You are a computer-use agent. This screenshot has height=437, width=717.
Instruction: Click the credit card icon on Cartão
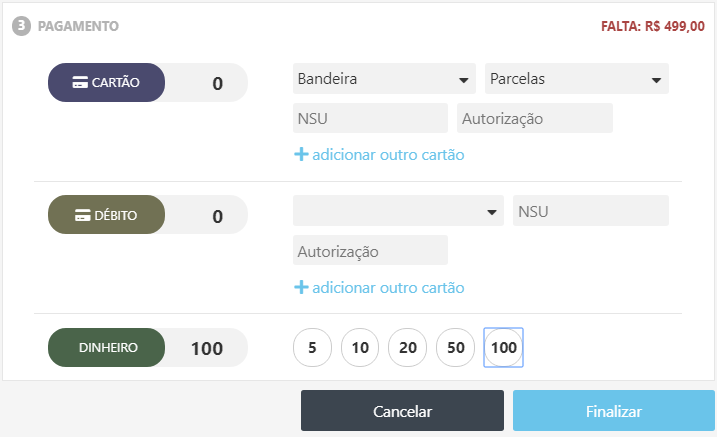(81, 83)
